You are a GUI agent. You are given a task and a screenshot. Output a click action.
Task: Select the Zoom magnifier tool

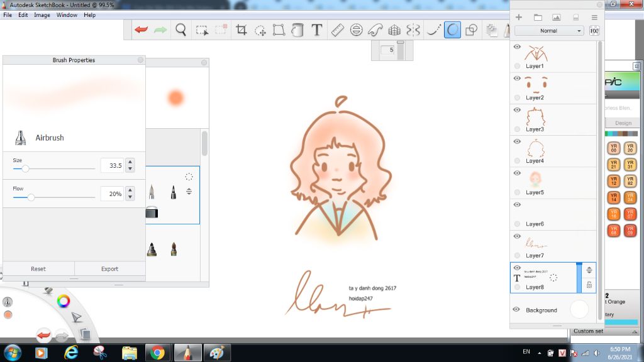click(x=180, y=30)
